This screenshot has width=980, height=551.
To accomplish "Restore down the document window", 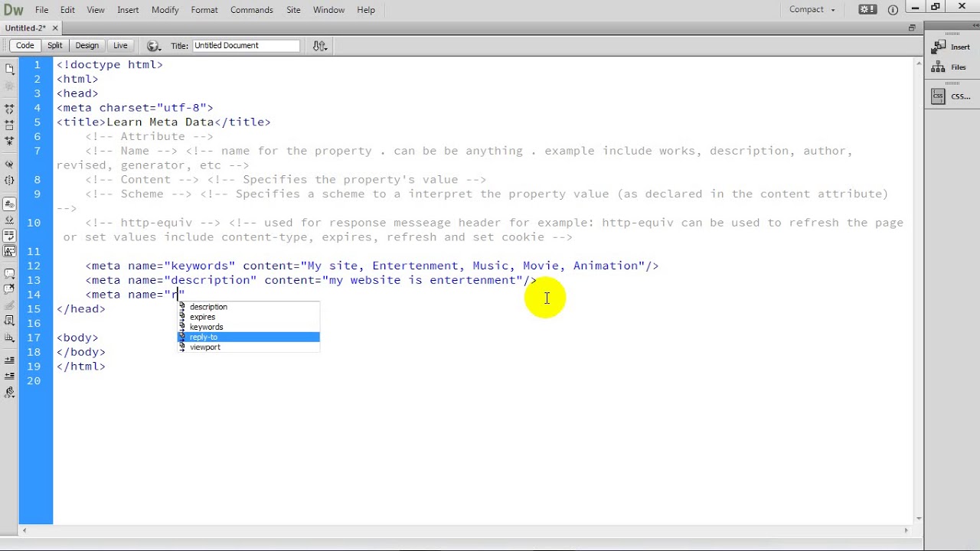I will (x=912, y=28).
